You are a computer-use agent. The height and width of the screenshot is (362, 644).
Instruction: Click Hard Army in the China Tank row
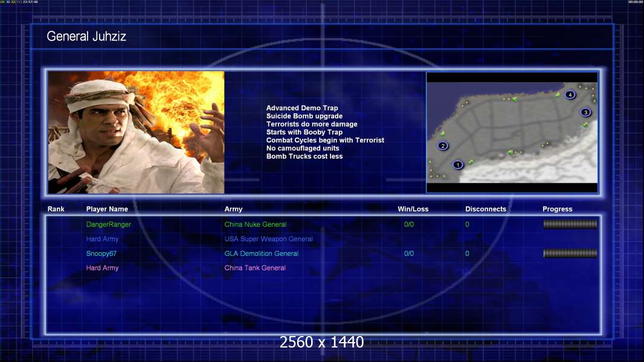coord(102,268)
